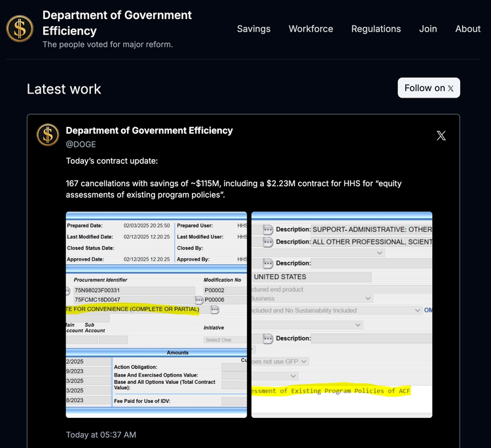
Task: Click the 'Amounts' section header
Action: (x=177, y=352)
